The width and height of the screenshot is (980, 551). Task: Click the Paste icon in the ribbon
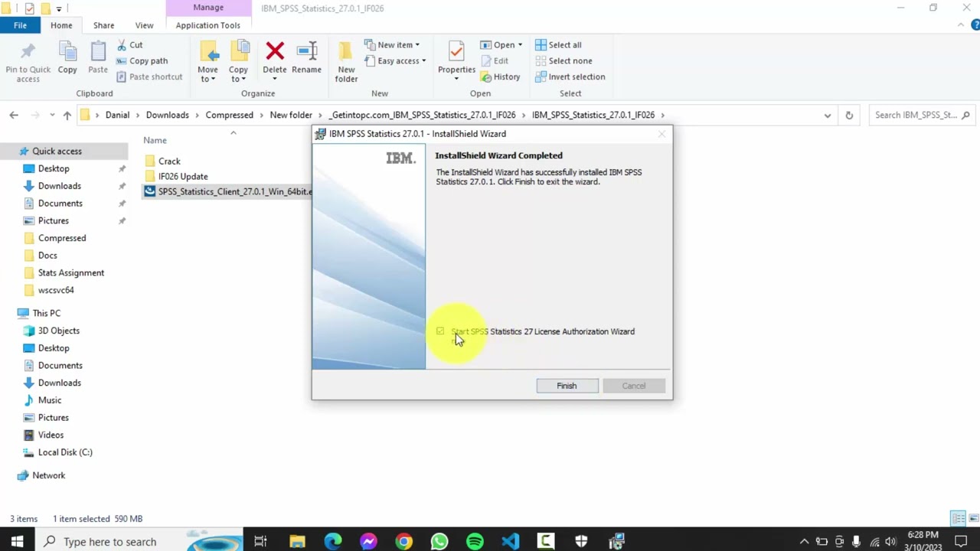pos(98,52)
